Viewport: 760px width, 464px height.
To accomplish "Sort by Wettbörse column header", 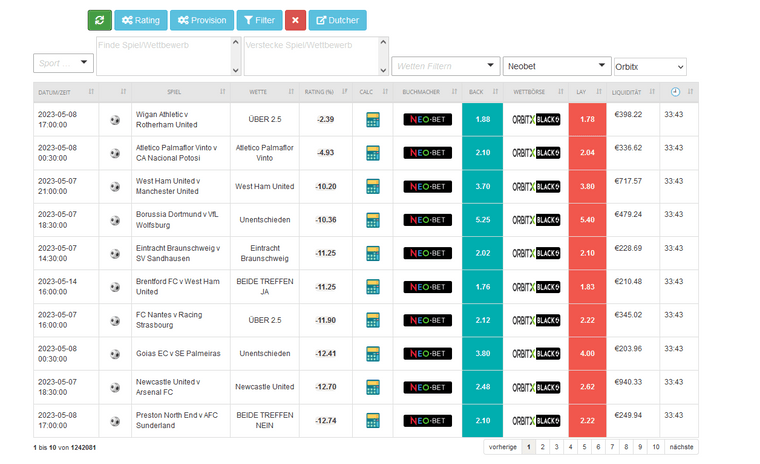I will coord(536,92).
